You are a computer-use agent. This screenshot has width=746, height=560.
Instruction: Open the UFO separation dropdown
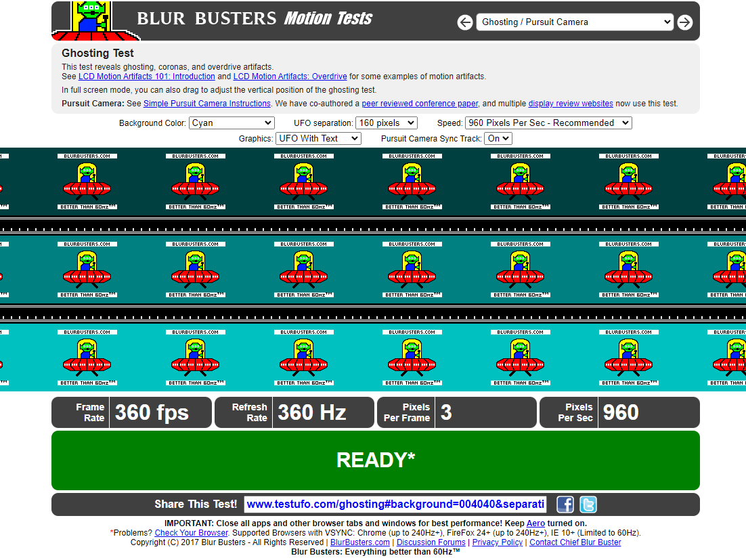pos(387,123)
